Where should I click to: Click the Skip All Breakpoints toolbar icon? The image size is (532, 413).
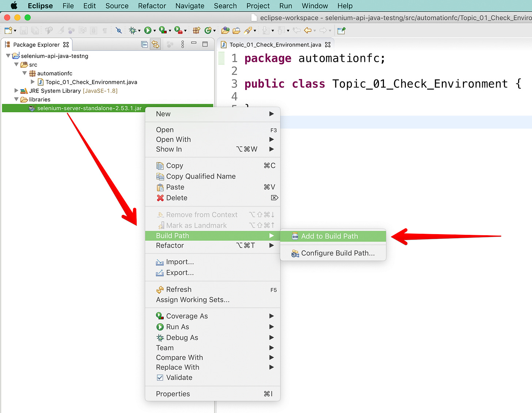tap(119, 31)
